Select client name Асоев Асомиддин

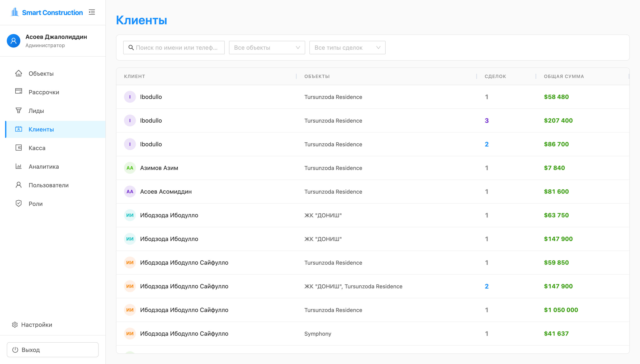click(166, 192)
